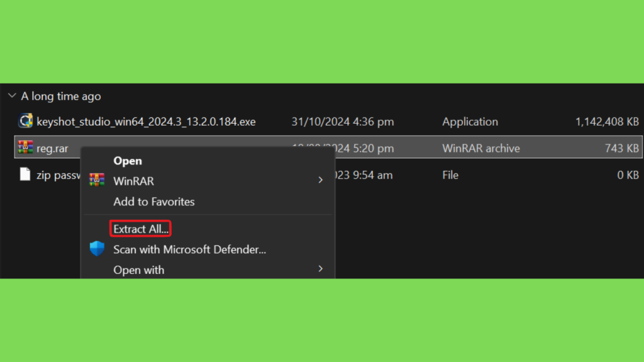Choose Scan with Microsoft Defender...
The width and height of the screenshot is (644, 362).
pyautogui.click(x=190, y=250)
